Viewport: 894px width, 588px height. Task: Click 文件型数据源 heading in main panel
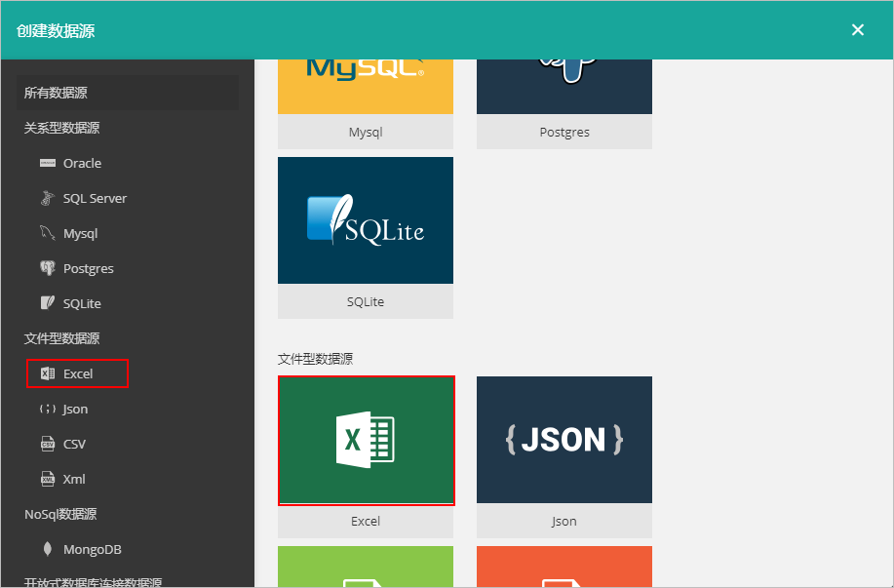click(315, 359)
